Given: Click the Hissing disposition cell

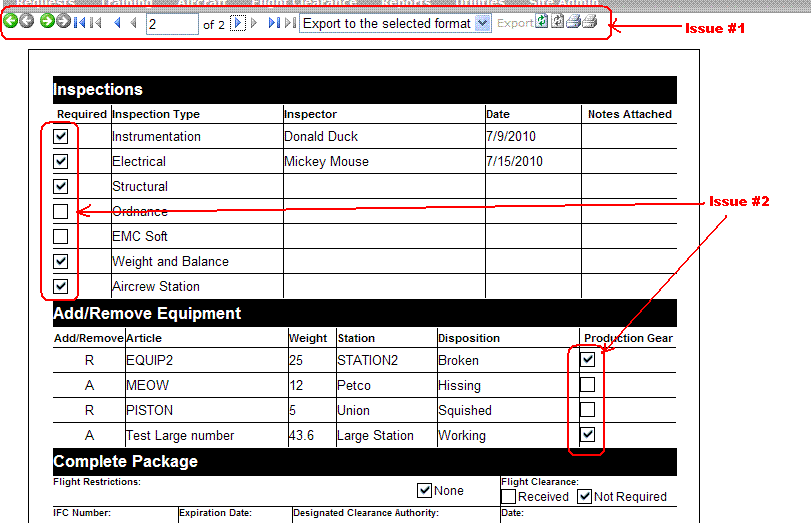Looking at the screenshot, I should 459,385.
